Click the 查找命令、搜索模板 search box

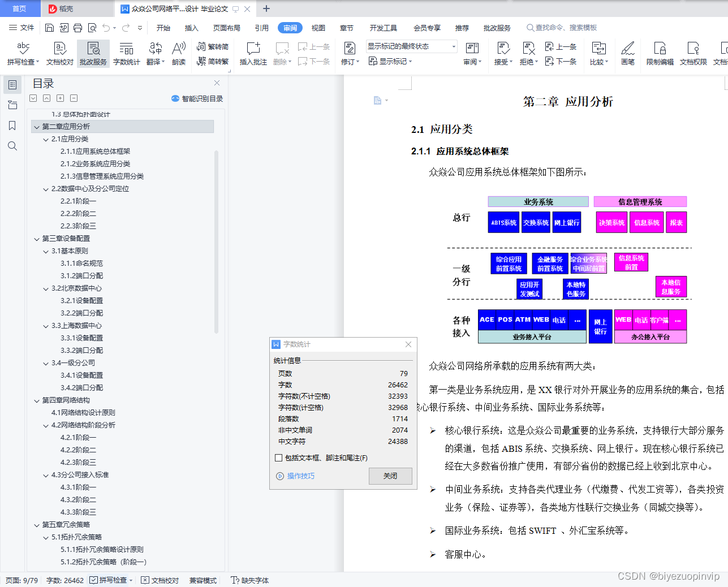coord(562,28)
